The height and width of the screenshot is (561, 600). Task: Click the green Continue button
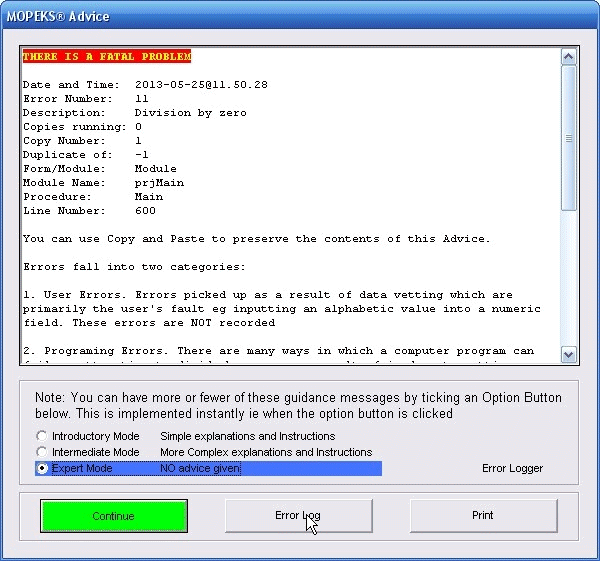[114, 516]
